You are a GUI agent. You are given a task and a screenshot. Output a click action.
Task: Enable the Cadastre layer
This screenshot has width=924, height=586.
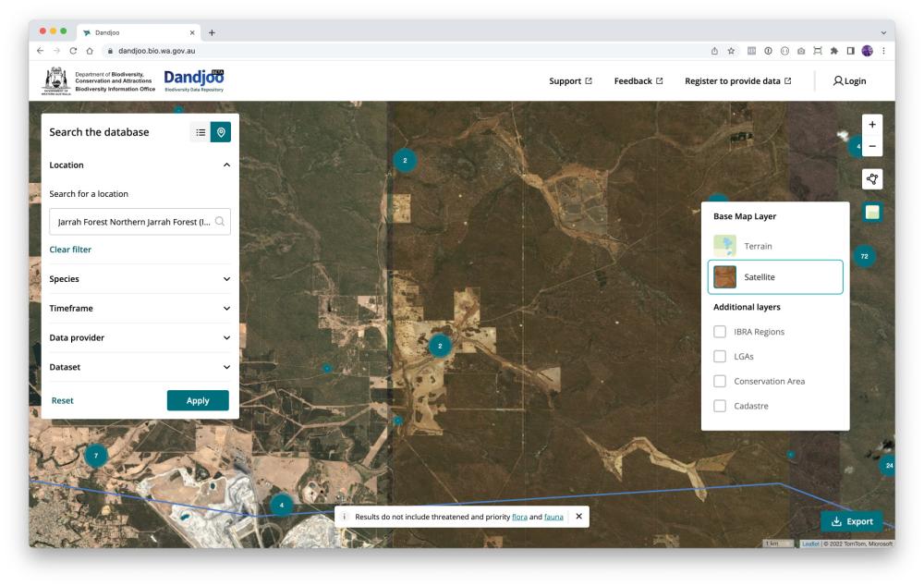tap(720, 406)
